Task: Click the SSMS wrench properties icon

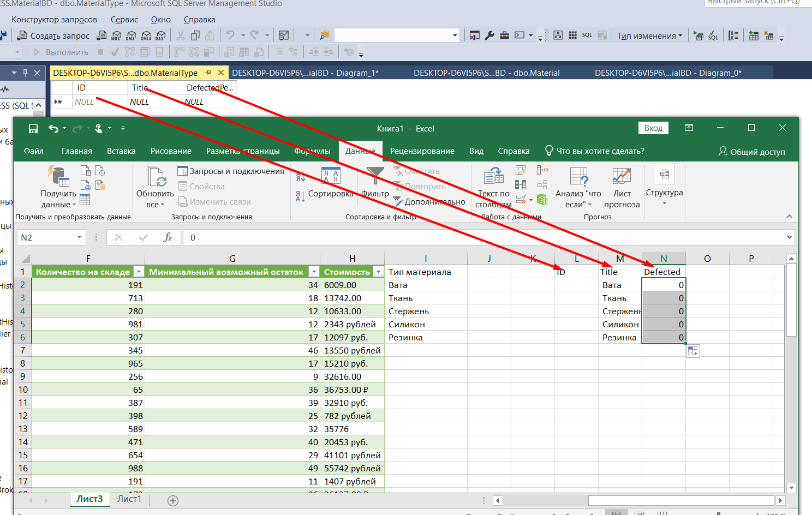Action: (489, 35)
